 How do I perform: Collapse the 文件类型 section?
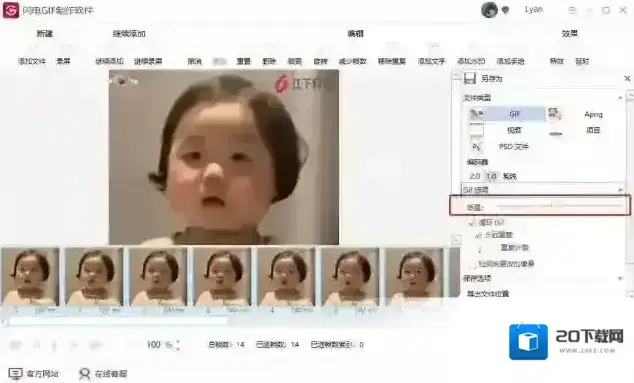coord(620,98)
